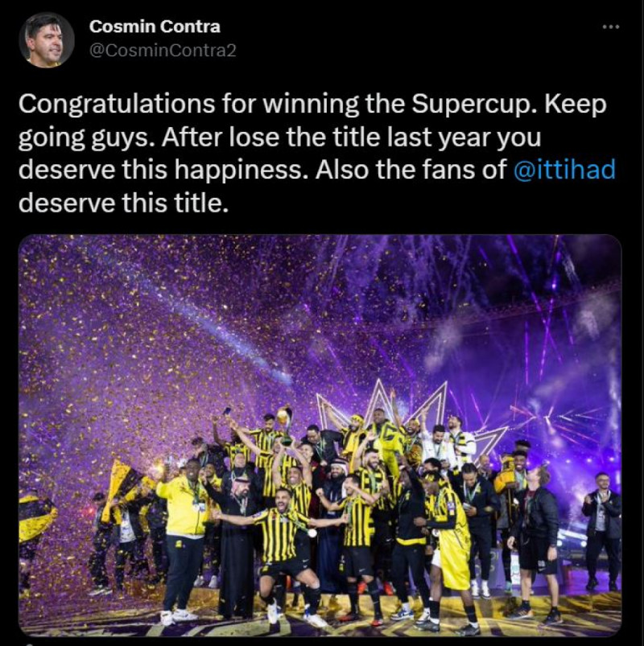Open the three-dot more options menu

pos(611,27)
